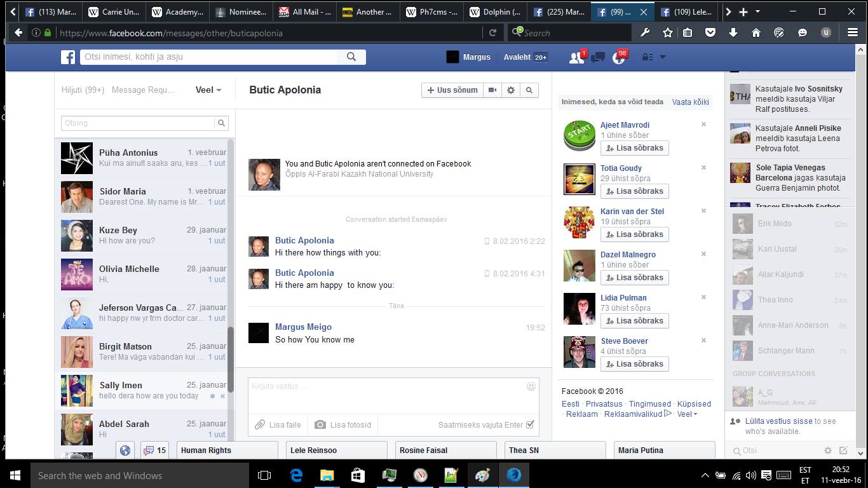Dismiss Ajeet Mavrodi suggestion

pyautogui.click(x=703, y=125)
